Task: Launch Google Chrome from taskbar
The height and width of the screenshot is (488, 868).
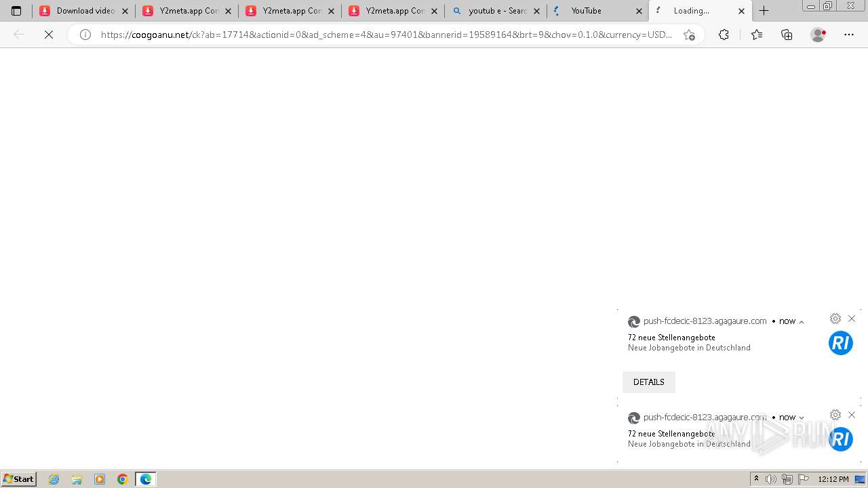Action: tap(123, 479)
